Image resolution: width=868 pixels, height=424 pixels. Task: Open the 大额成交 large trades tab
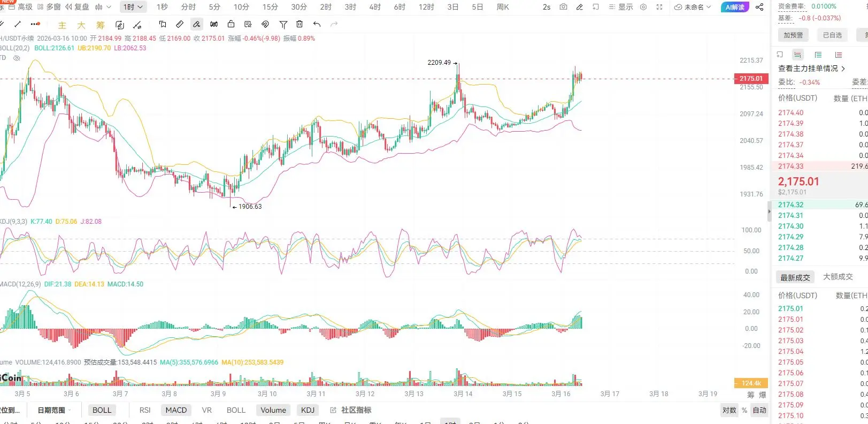(838, 277)
